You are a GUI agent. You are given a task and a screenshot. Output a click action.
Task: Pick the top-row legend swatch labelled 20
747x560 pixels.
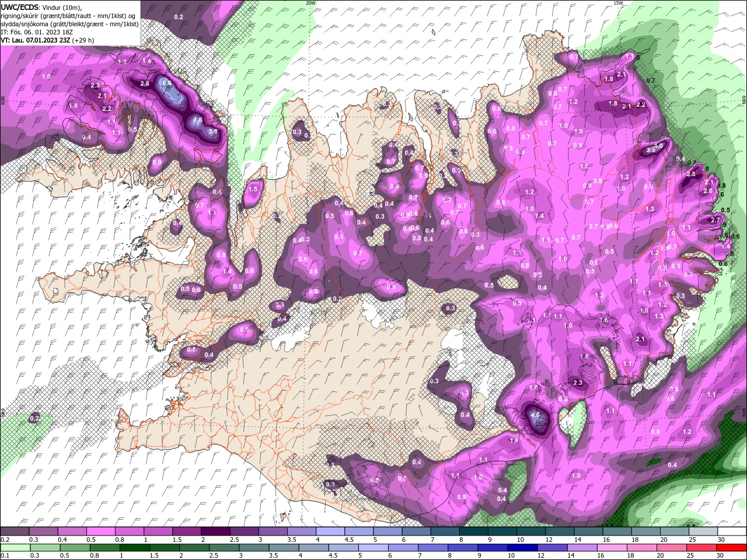point(675,531)
